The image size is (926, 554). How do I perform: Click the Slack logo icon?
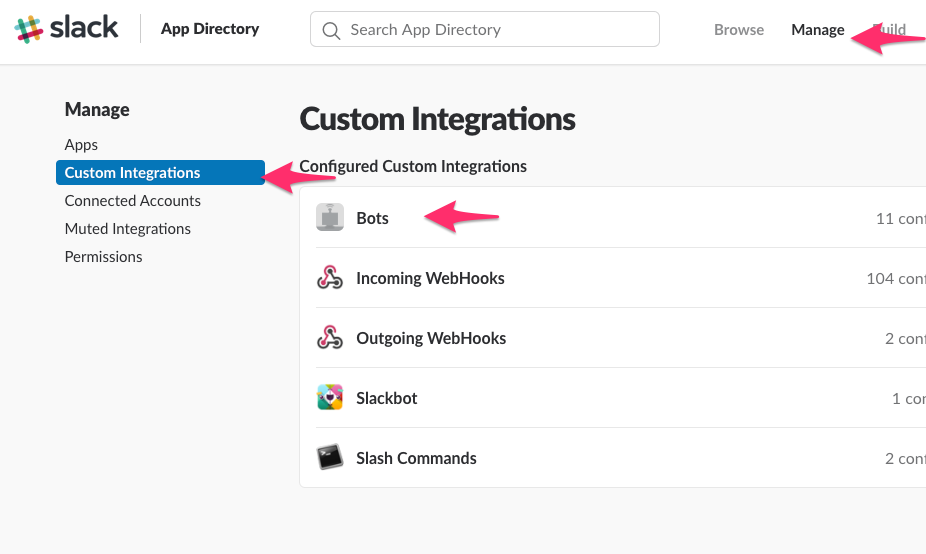point(28,29)
